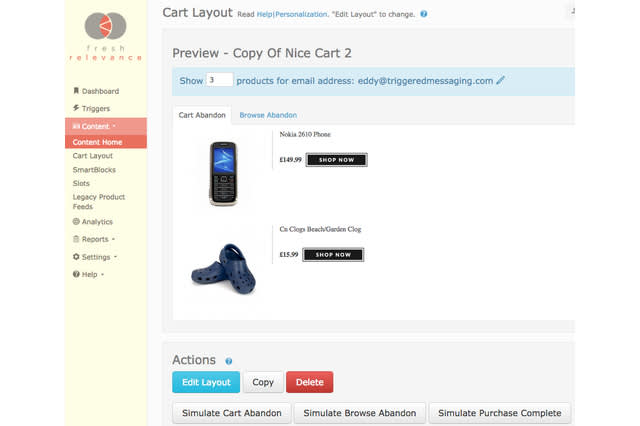The height and width of the screenshot is (426, 640).
Task: Click the products count input field
Action: [220, 80]
